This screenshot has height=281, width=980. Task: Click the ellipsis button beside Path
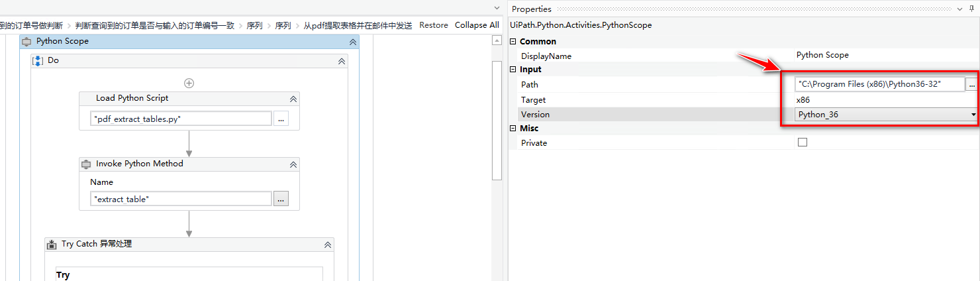972,84
